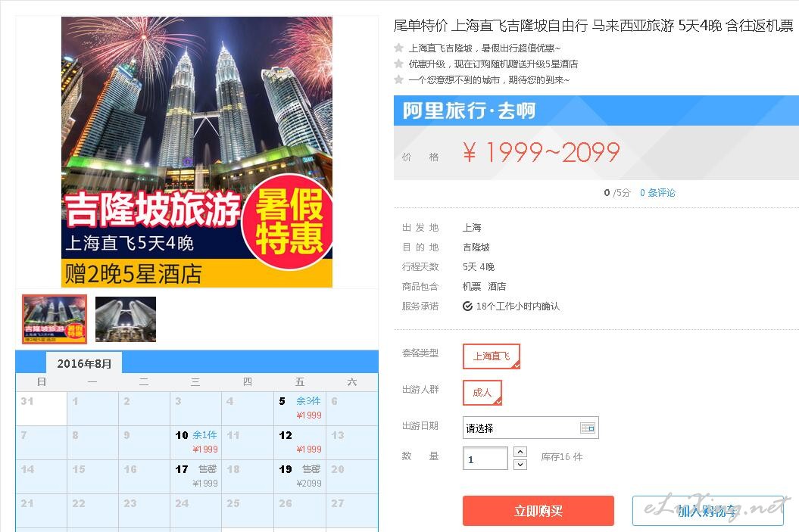Choose August 10 with 余1件 remaining
The height and width of the screenshot is (532, 799).
tap(196, 443)
